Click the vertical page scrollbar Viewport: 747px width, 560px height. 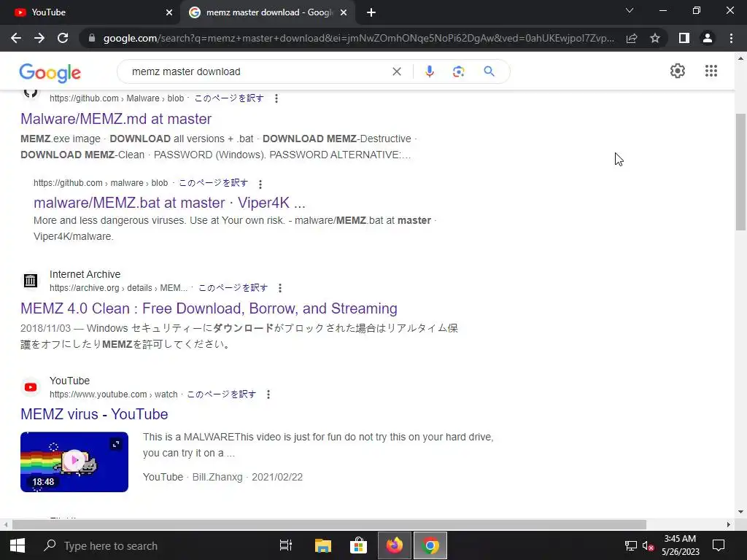pyautogui.click(x=740, y=172)
